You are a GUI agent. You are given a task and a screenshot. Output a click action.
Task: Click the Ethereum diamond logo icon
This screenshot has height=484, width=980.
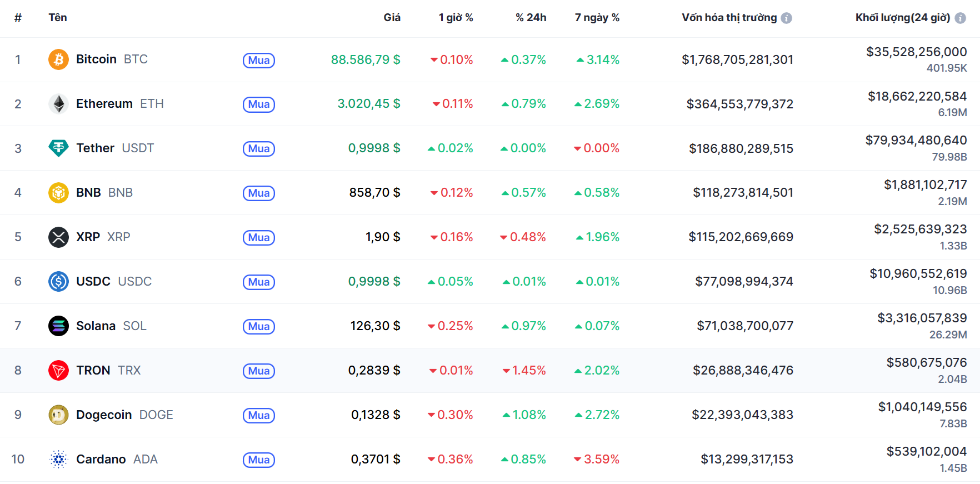(x=58, y=104)
